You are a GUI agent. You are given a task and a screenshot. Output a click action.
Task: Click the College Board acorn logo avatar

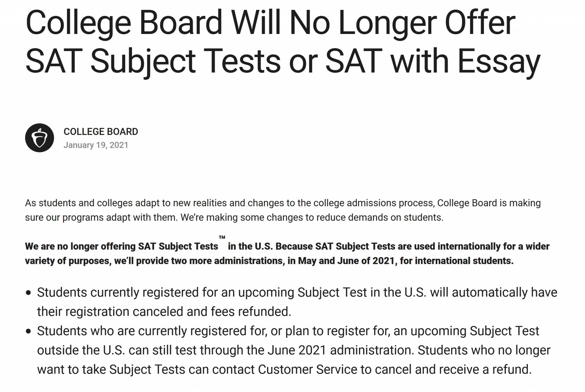click(39, 138)
